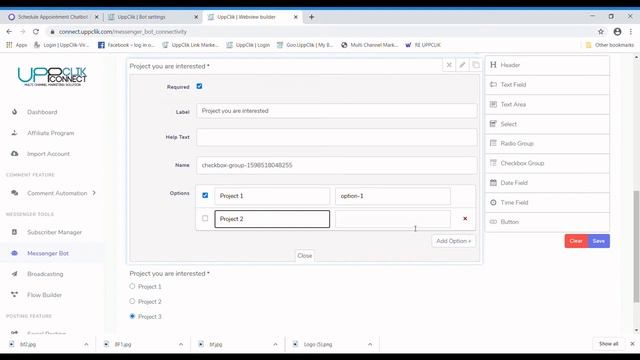Click the red Clear button
Screen dimensions: 640x360
576,241
